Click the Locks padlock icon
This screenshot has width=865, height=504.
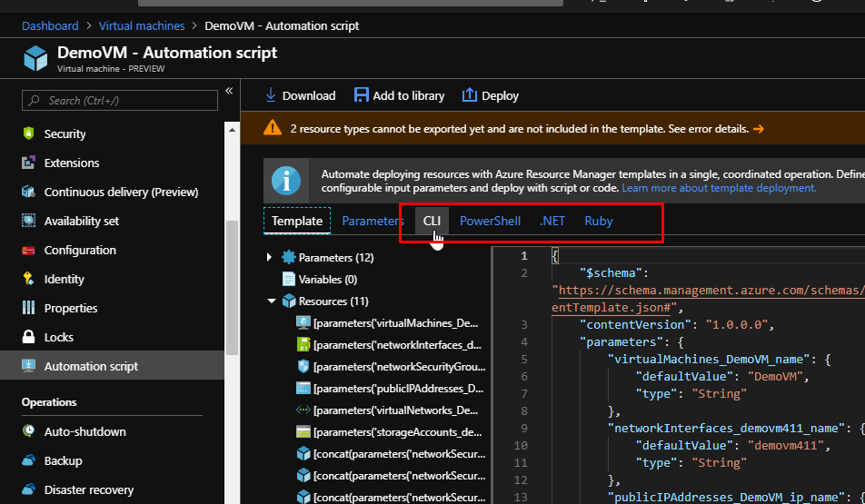point(29,337)
